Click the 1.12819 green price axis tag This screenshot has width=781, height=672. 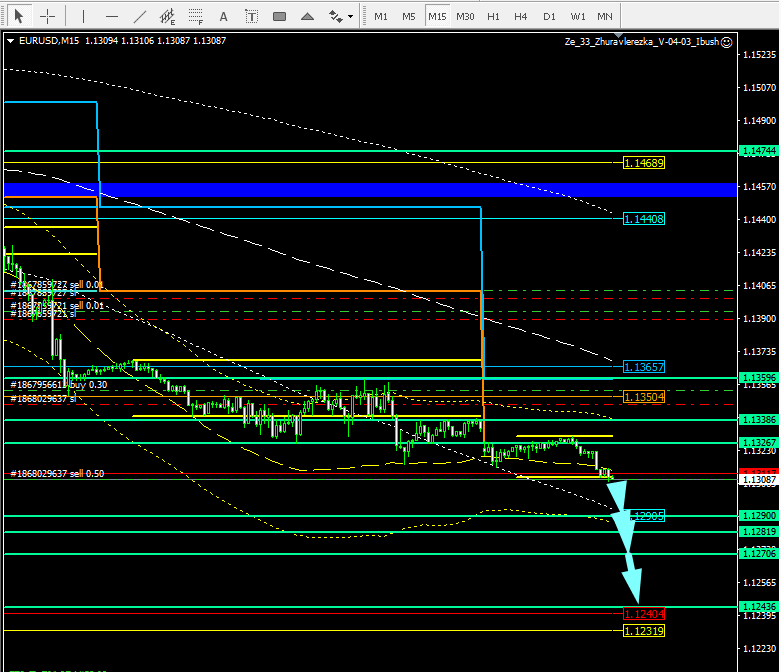pyautogui.click(x=759, y=532)
